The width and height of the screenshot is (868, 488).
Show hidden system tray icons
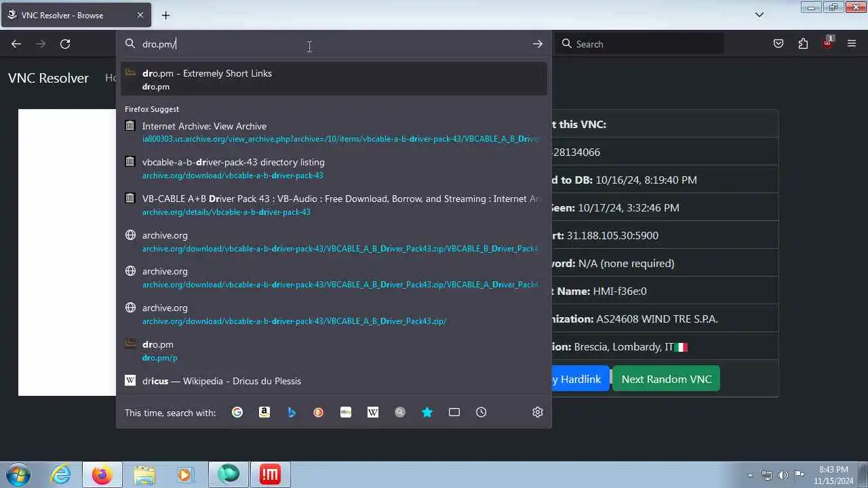750,475
